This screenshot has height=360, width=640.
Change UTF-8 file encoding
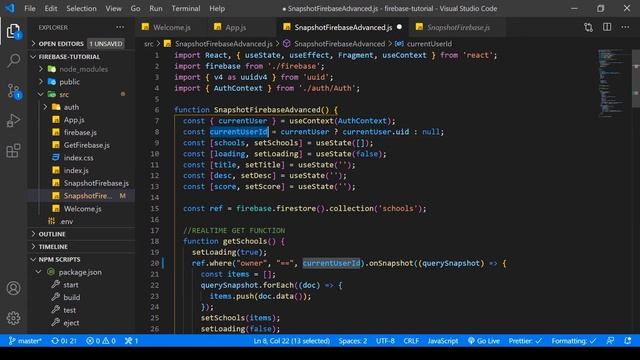tap(385, 341)
